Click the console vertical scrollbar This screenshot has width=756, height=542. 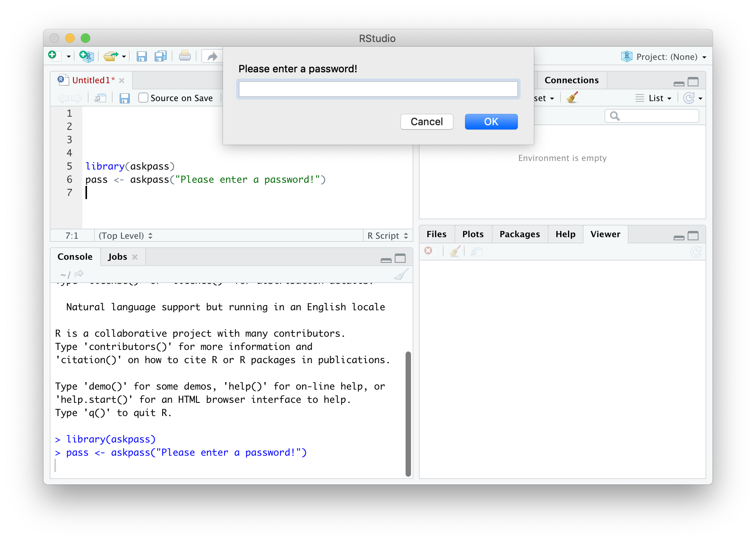click(x=408, y=414)
